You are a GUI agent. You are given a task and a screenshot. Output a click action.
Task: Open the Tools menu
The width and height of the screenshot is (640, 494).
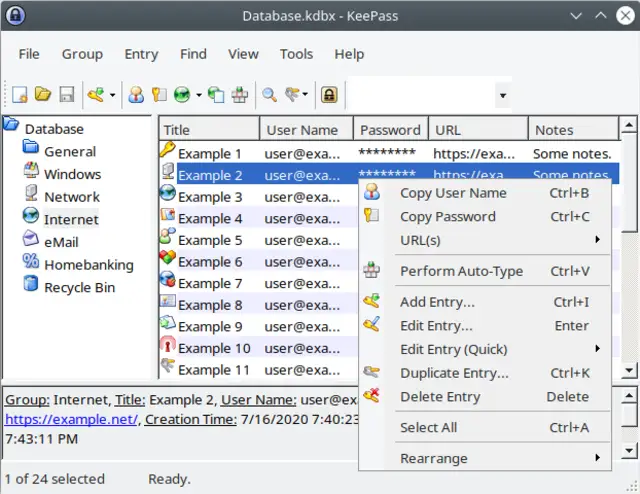pyautogui.click(x=296, y=54)
